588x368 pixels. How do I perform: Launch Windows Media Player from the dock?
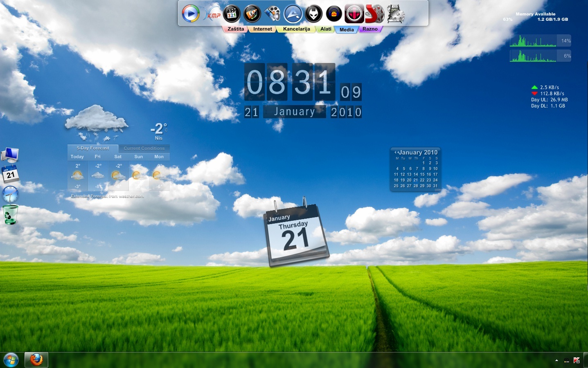click(190, 13)
